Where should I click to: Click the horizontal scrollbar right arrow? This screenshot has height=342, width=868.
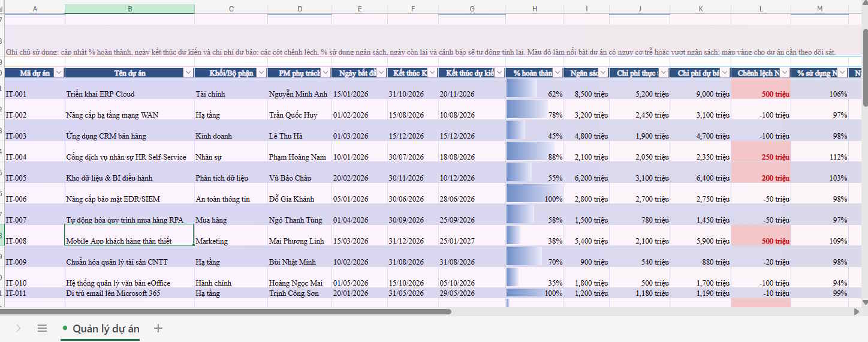tap(856, 311)
